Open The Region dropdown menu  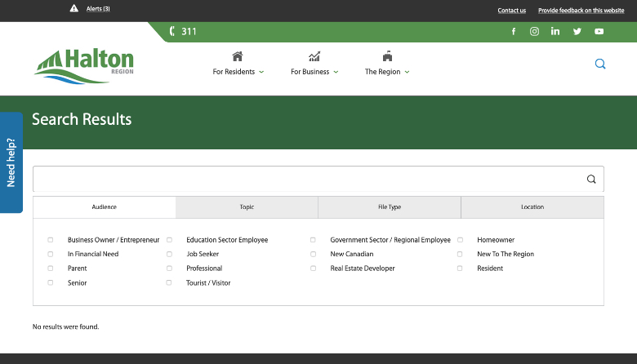(387, 64)
